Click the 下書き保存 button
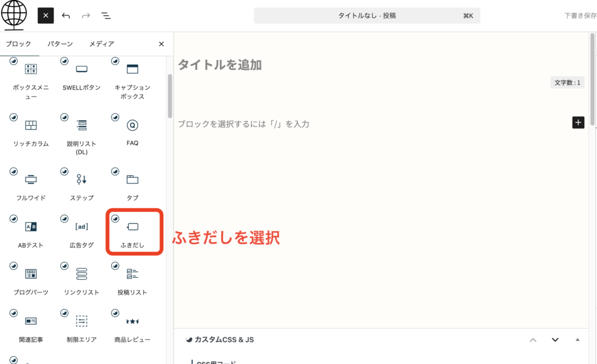 click(580, 16)
